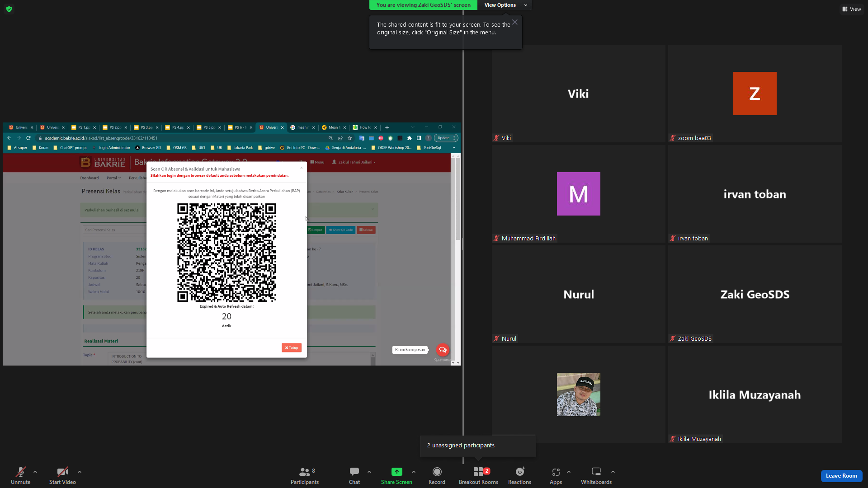Expand the Share Screen options chevron

pos(414,472)
